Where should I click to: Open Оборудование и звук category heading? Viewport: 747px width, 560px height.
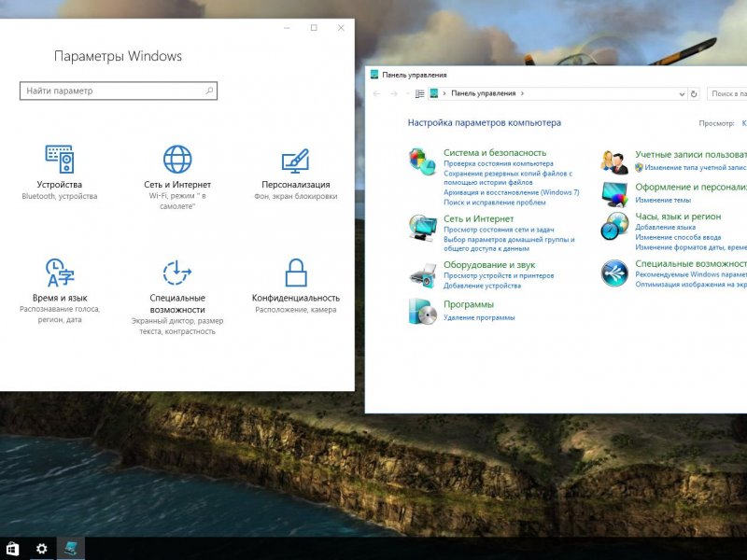click(x=489, y=265)
